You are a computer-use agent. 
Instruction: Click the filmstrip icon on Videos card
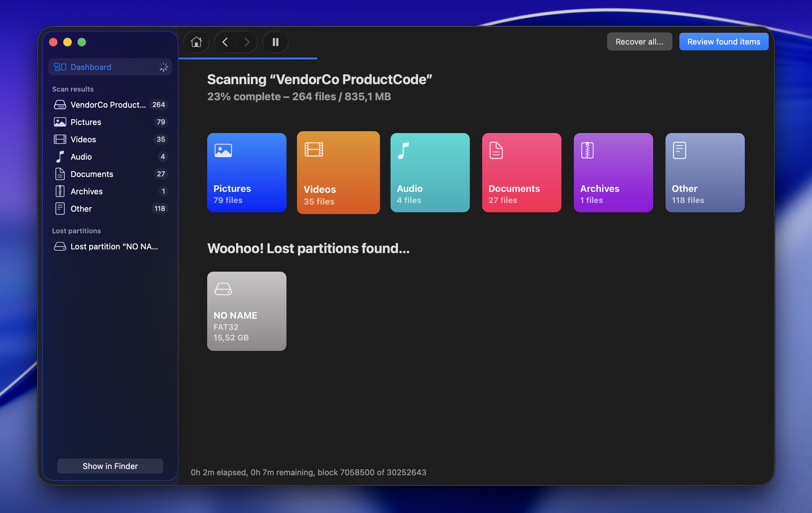pyautogui.click(x=314, y=149)
